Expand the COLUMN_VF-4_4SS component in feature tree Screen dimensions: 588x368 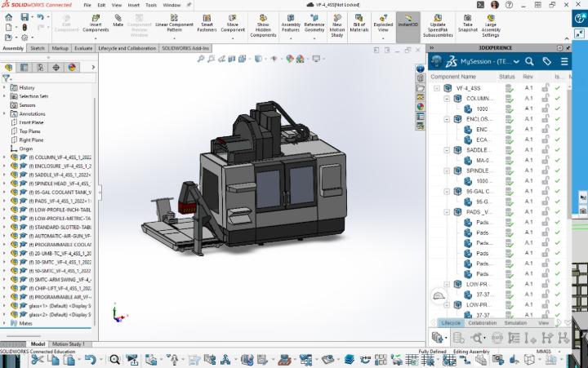pos(4,157)
